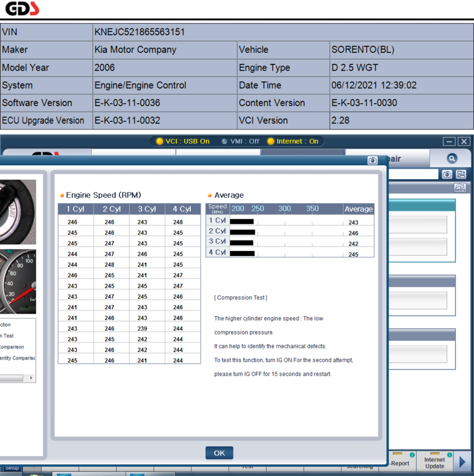Select the 'antity Comparison' list item
474x476 pixels.
coord(17,358)
